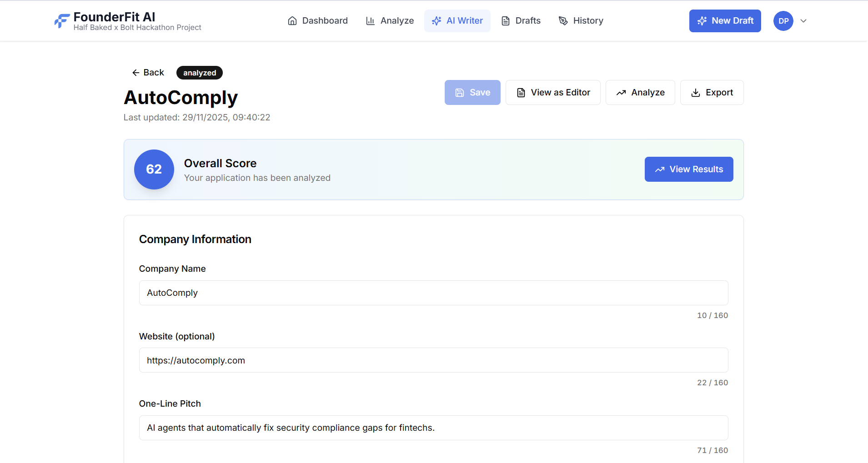Click the New Draft button
Viewport: 868px width, 463px height.
725,21
